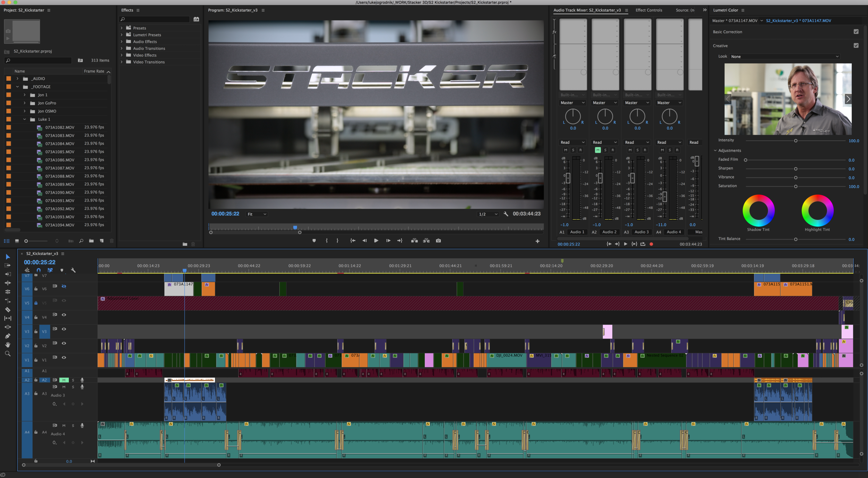Screen dimensions: 868x478
Task: Toggle the V5 track lock
Action: click(36, 303)
